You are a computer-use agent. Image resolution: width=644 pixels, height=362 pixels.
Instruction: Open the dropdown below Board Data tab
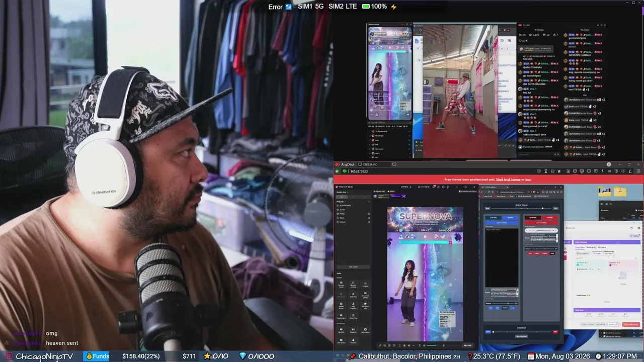click(583, 253)
